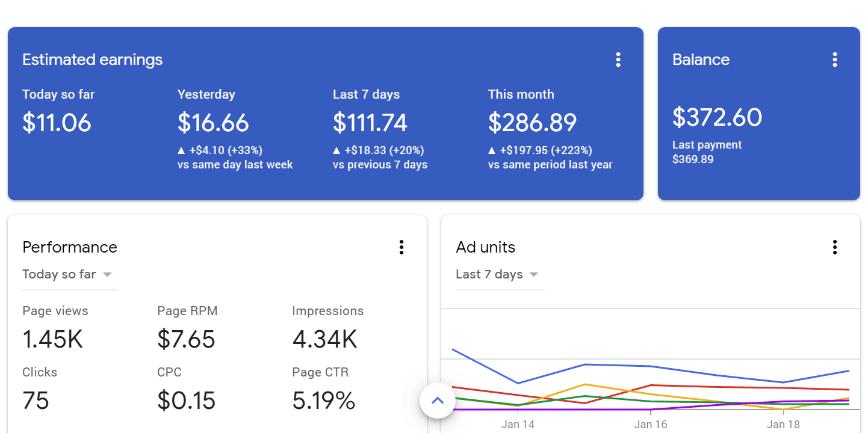
Task: Open the Ad units options menu
Action: click(x=835, y=247)
